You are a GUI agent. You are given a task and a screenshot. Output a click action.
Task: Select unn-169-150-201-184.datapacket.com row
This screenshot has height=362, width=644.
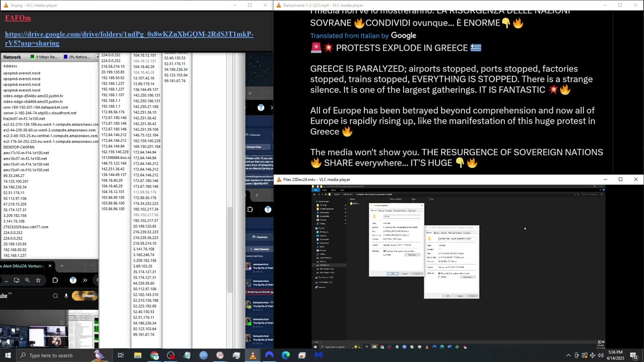tap(35, 107)
